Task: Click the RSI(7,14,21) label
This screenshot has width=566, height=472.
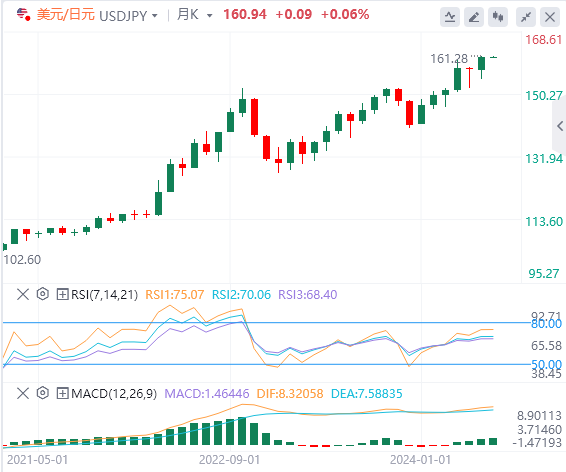Action: tap(105, 295)
